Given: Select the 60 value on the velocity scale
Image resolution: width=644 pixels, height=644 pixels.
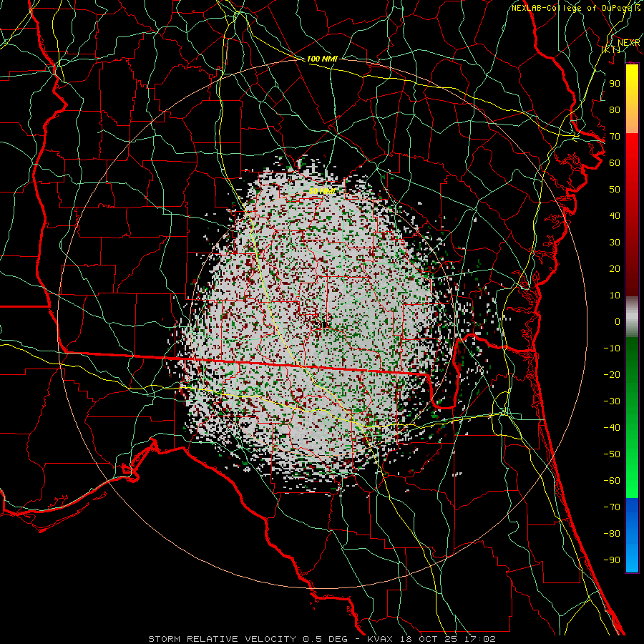Looking at the screenshot, I should click(615, 163).
